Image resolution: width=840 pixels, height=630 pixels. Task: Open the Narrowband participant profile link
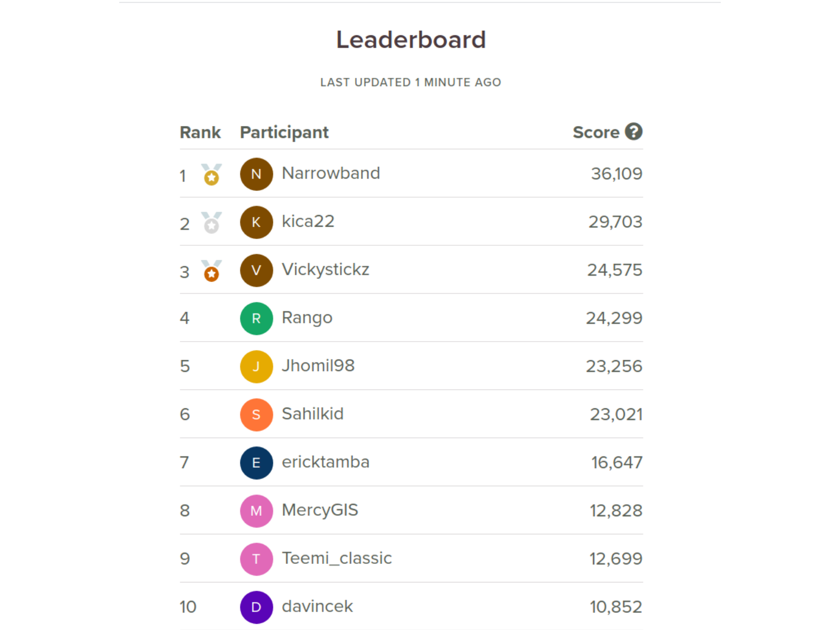point(331,173)
